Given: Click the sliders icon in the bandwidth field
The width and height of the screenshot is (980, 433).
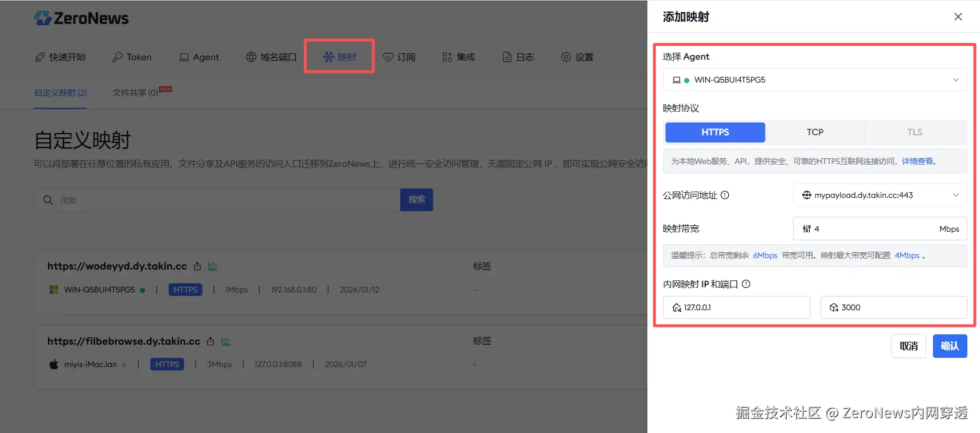Looking at the screenshot, I should (807, 229).
